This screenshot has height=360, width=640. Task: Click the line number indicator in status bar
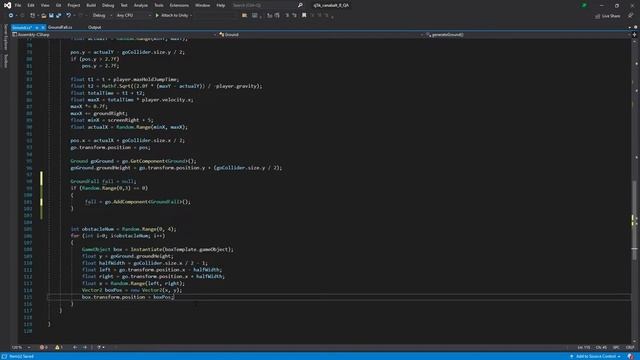click(x=584, y=347)
